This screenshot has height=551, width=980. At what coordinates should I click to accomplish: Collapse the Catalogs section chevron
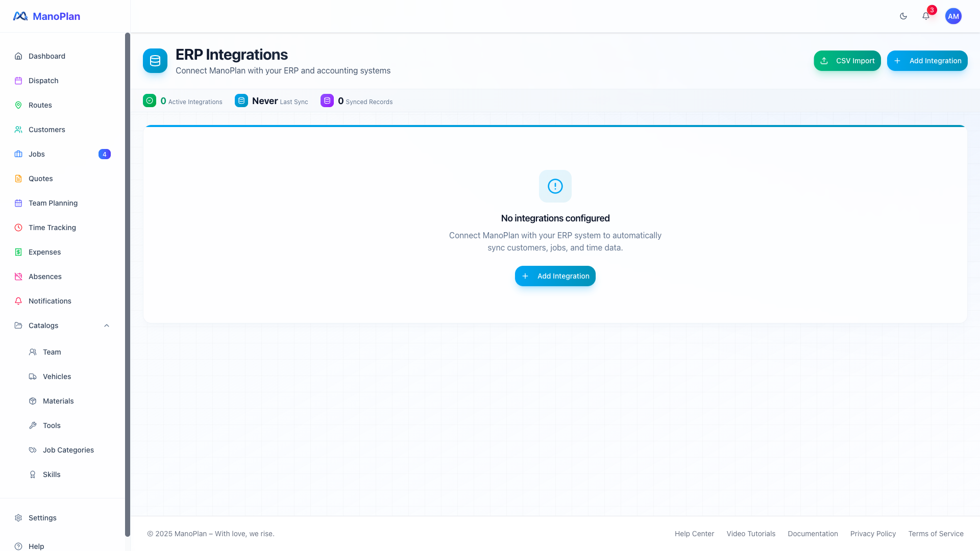point(107,325)
